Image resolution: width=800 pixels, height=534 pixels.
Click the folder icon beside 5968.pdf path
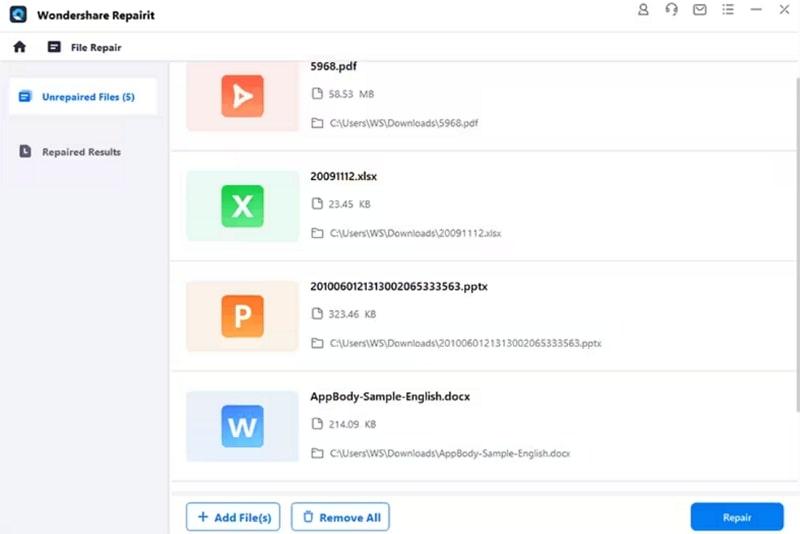(x=317, y=123)
